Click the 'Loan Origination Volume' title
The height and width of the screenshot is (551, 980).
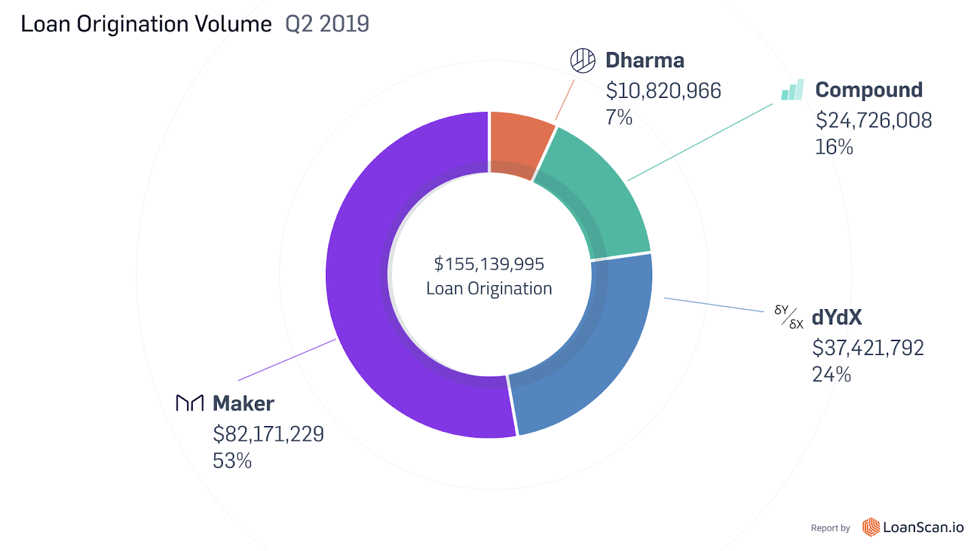(x=146, y=24)
